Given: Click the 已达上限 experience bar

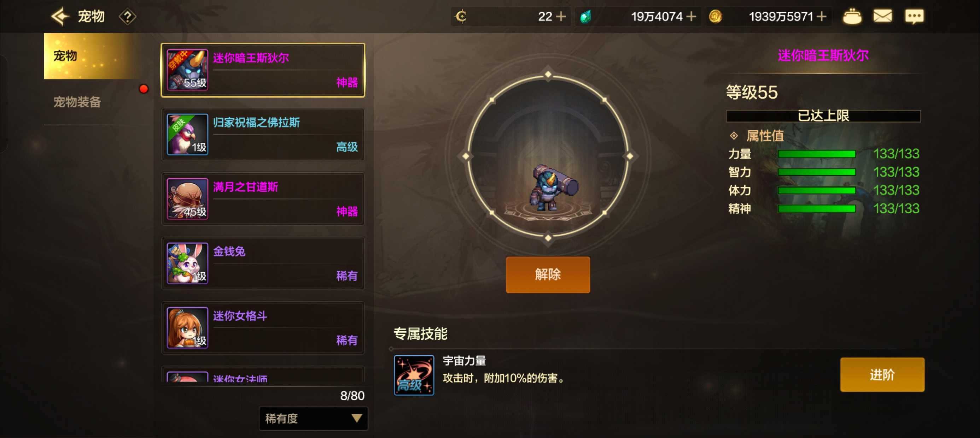Looking at the screenshot, I should 823,116.
